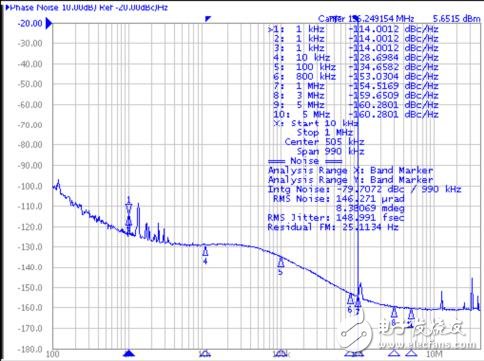The height and width of the screenshot is (361, 484).
Task: Click the bottom-axis triangle at 5 MHz
Action: pyautogui.click(x=412, y=353)
